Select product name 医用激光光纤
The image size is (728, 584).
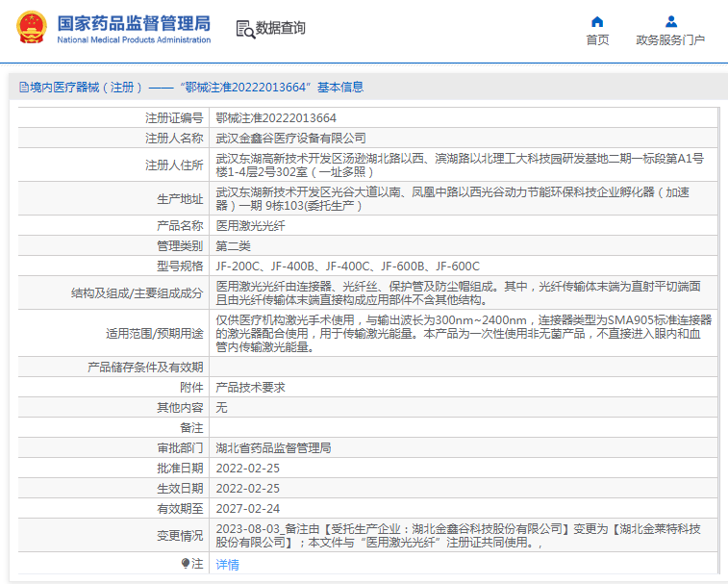(250, 226)
